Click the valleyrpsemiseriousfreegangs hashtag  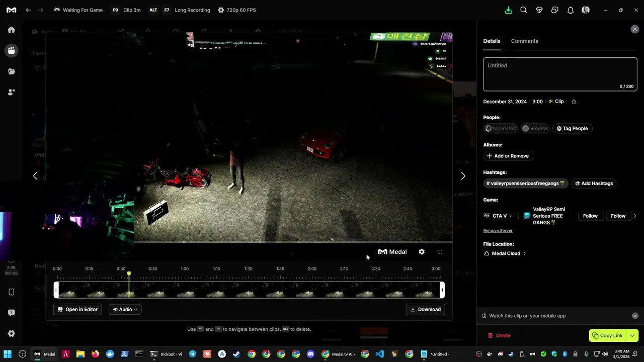point(525,184)
